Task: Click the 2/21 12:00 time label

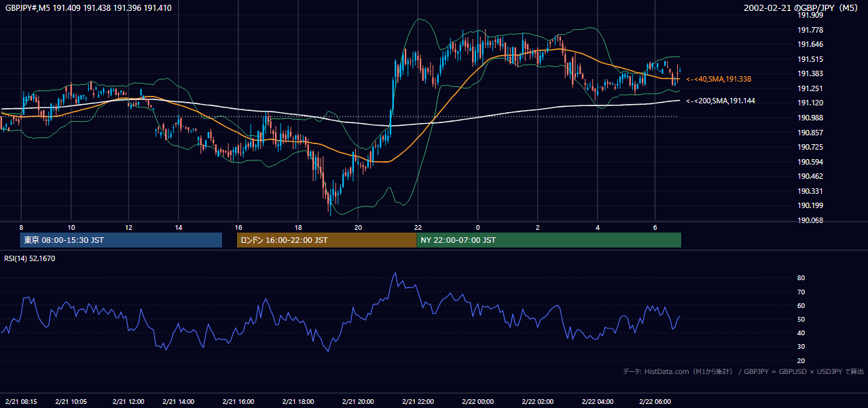Action: point(128,402)
